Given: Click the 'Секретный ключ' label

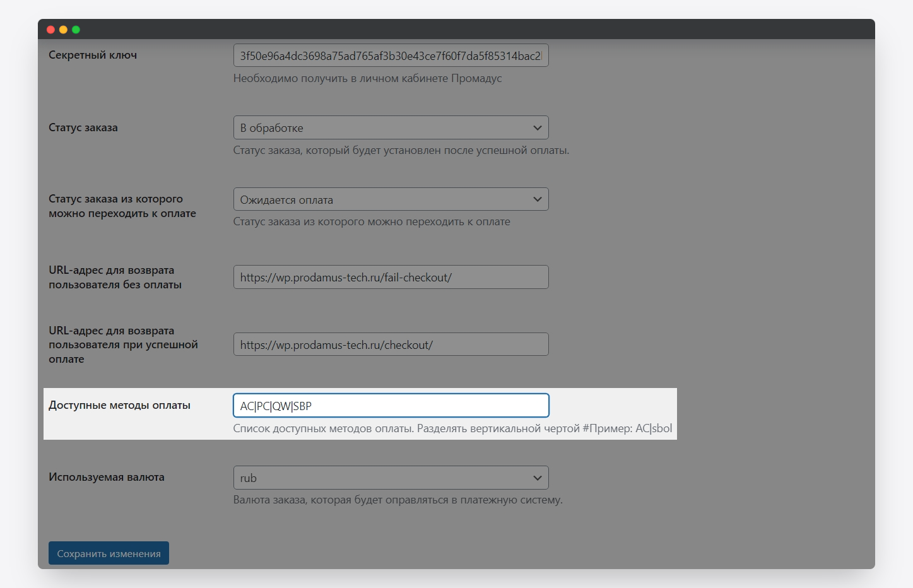Looking at the screenshot, I should [93, 55].
